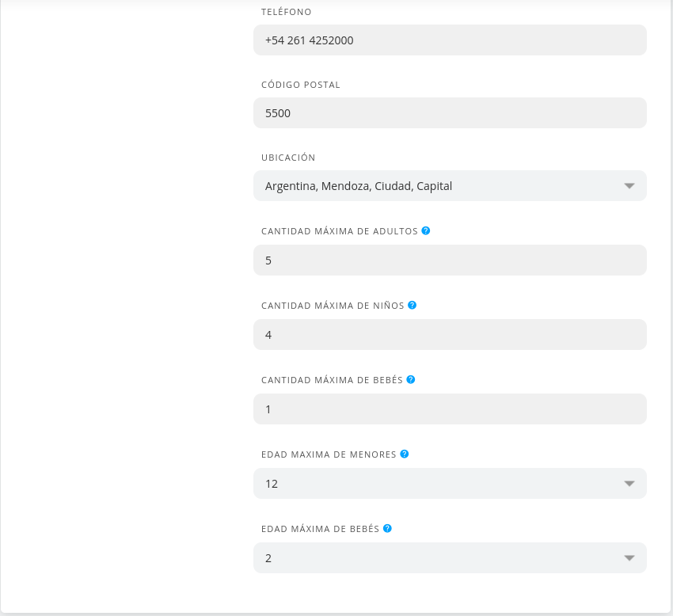Click inside the Cantidad Máxima de Adultos field
Screen dimensions: 673x616
[x=450, y=260]
